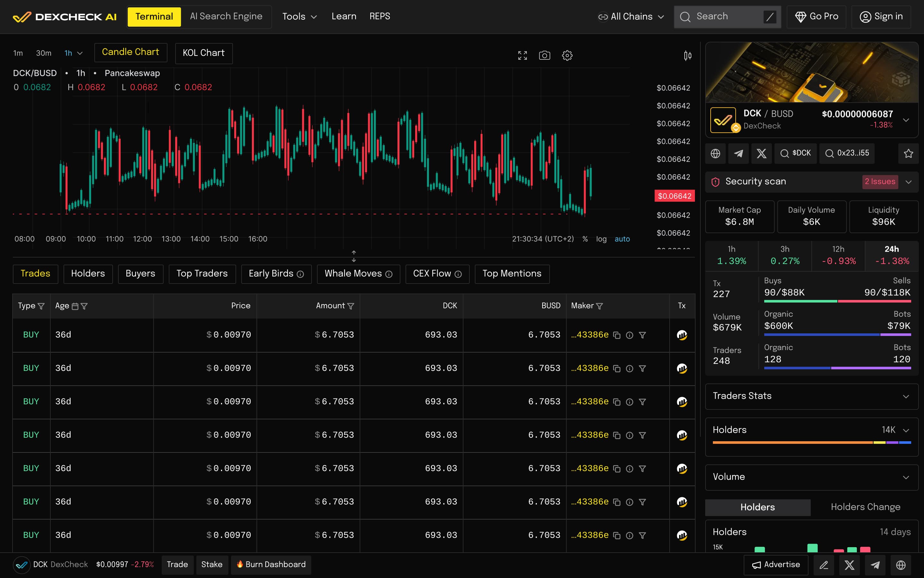Click the Sign in button
This screenshot has height=578, width=924.
pyautogui.click(x=881, y=16)
